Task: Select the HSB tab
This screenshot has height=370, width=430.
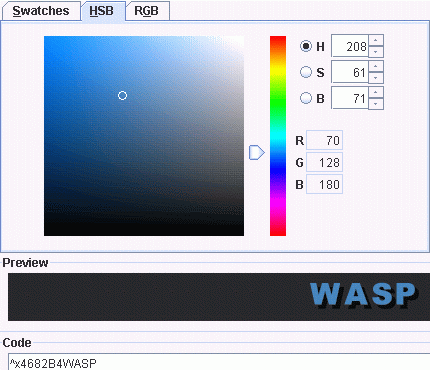Action: (102, 11)
